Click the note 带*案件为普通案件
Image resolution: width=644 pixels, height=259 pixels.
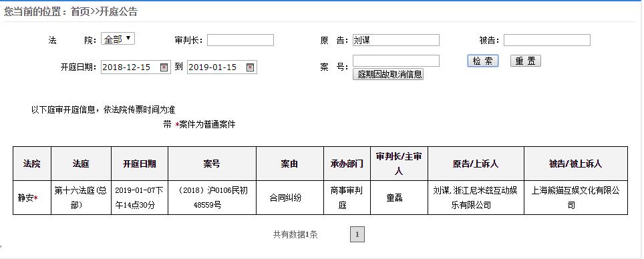[x=200, y=125]
